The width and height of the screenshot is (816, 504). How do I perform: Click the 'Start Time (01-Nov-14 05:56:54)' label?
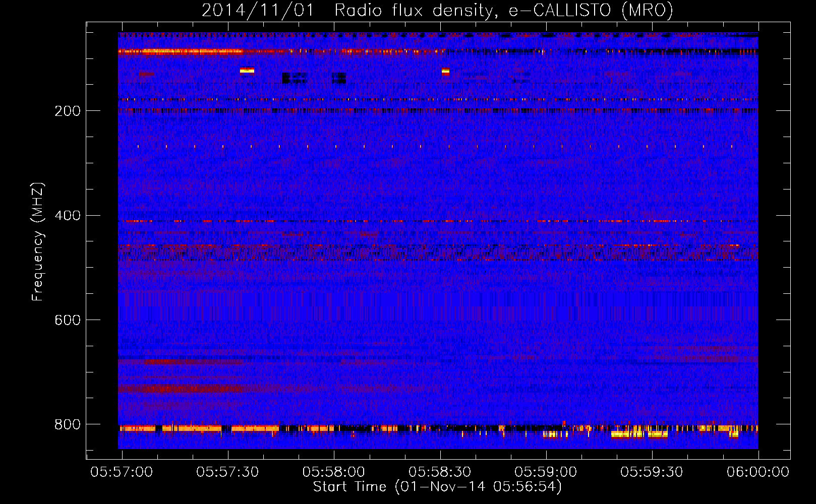(437, 487)
